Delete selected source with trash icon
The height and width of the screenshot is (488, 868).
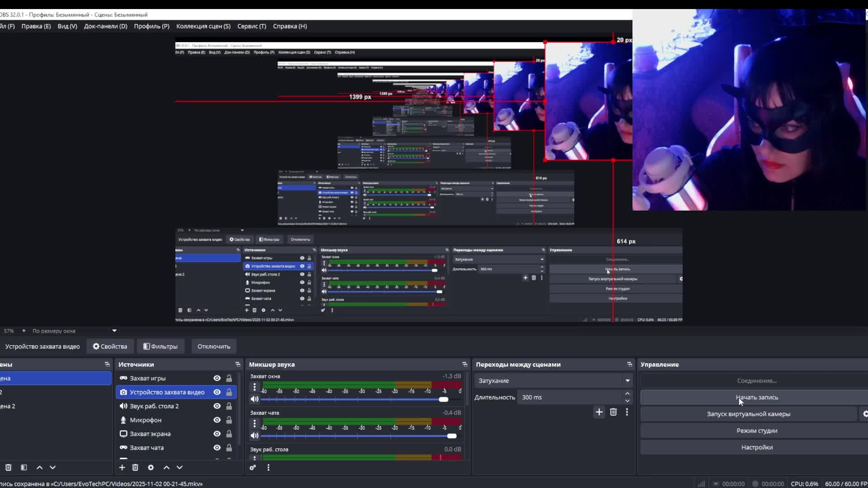coord(135,468)
